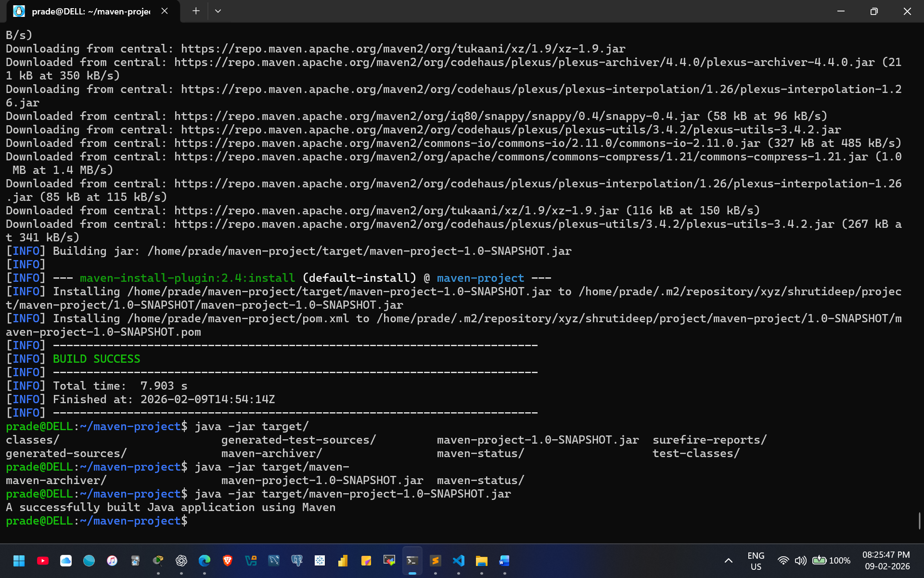Open ENG US language switcher
This screenshot has height=578, width=924.
coord(756,561)
